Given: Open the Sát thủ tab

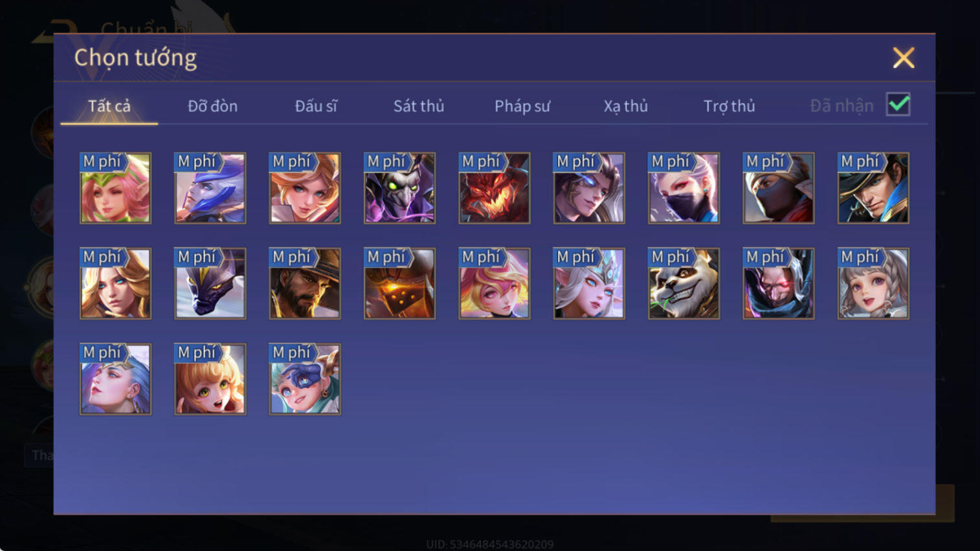Looking at the screenshot, I should pos(419,106).
